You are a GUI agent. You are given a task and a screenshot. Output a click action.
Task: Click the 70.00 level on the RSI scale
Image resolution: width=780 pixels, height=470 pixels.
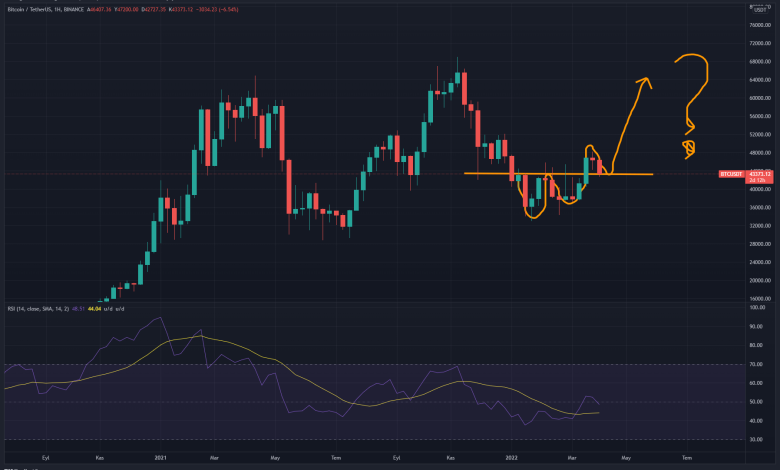pyautogui.click(x=758, y=364)
